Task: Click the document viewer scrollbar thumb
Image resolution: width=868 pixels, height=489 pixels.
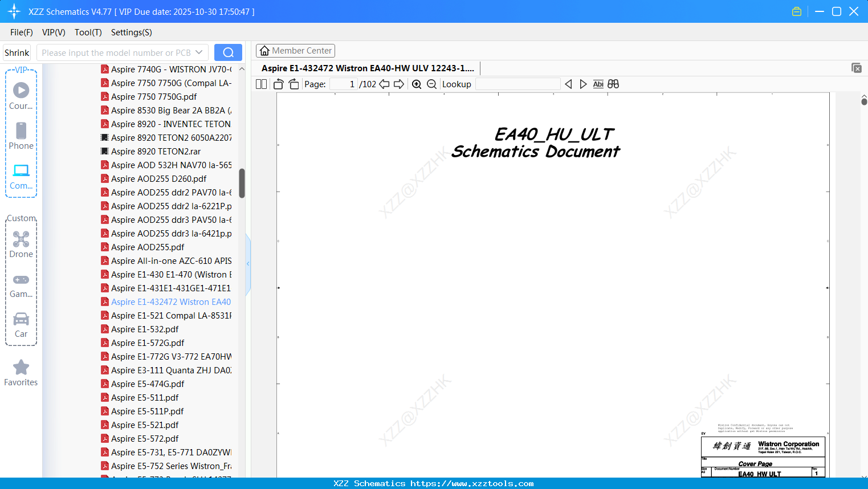Action: point(864,101)
